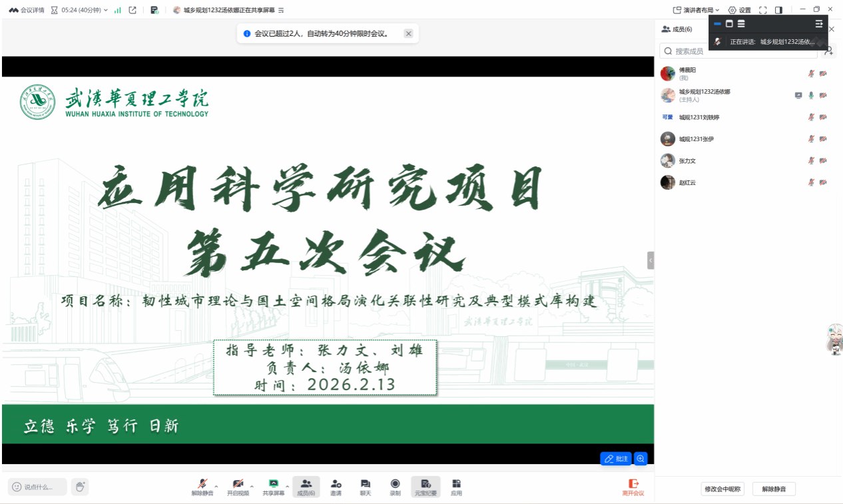Expand the audio options arrow beside 解除静音

coord(216,485)
